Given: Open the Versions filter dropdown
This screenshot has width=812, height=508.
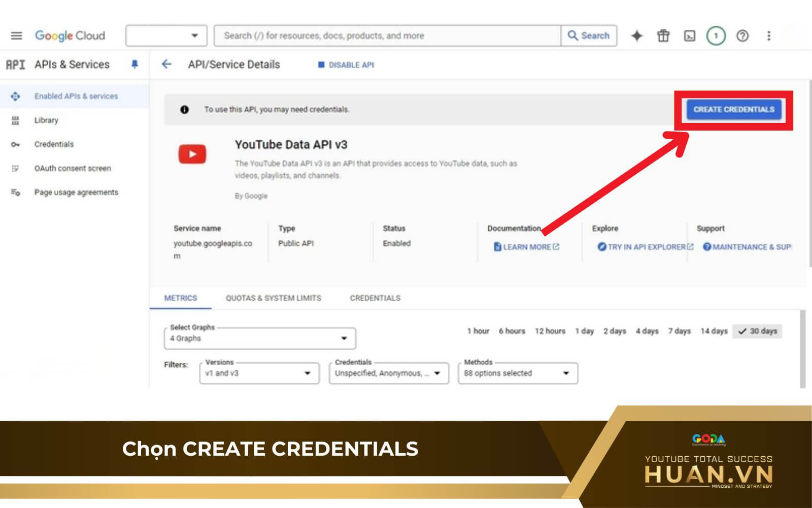Looking at the screenshot, I should [x=259, y=373].
